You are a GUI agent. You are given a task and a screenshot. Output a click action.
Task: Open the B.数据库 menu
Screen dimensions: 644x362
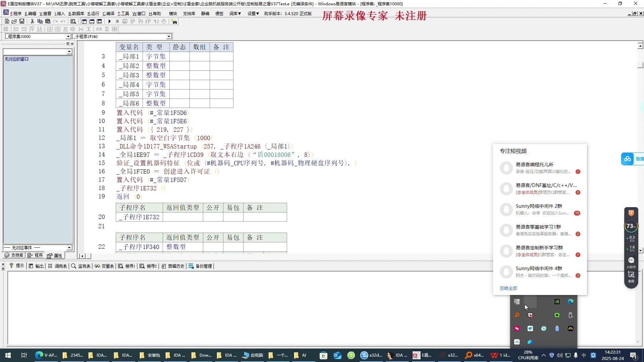click(x=76, y=13)
